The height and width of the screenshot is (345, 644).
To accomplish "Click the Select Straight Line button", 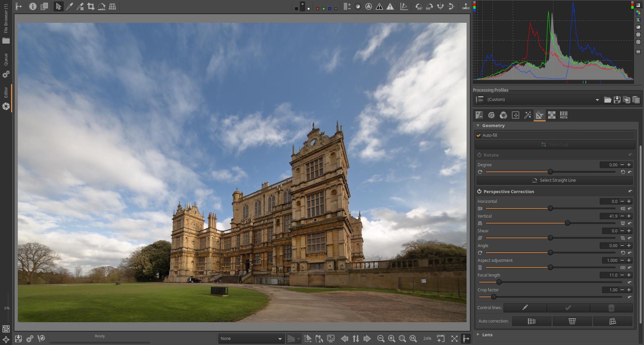I will 554,180.
